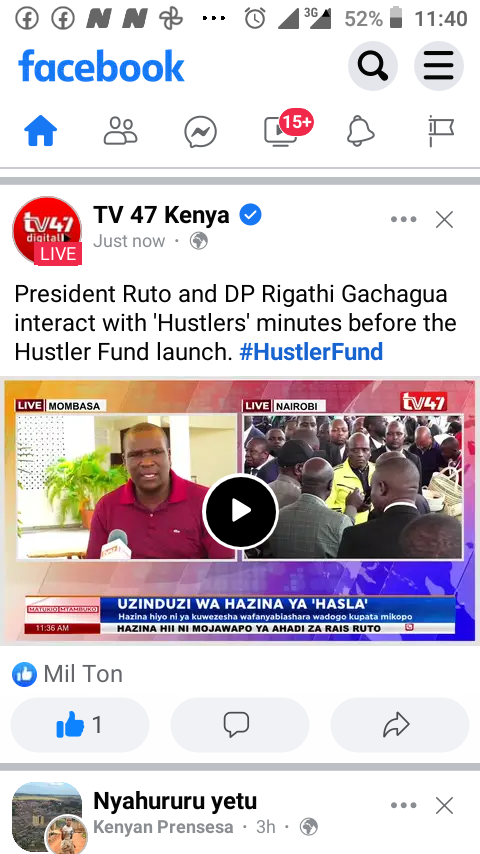Image resolution: width=480 pixels, height=854 pixels.
Task: Open Messenger chats
Action: coord(200,132)
